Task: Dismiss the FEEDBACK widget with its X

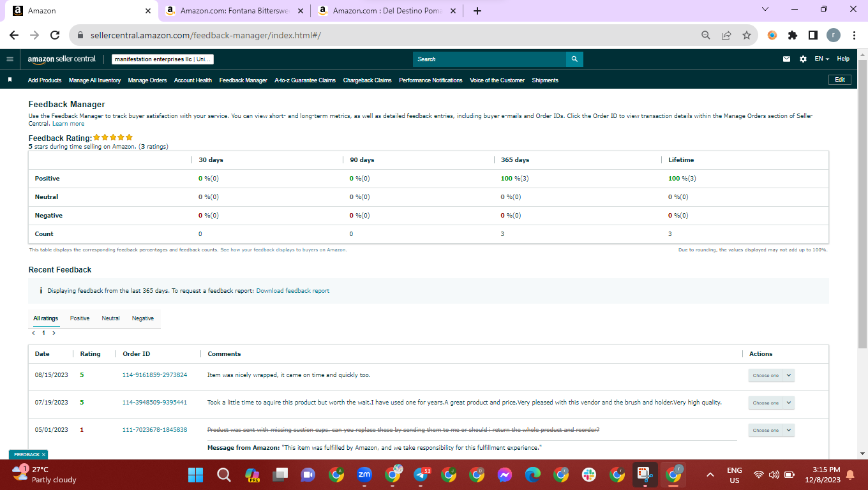Action: 43,454
